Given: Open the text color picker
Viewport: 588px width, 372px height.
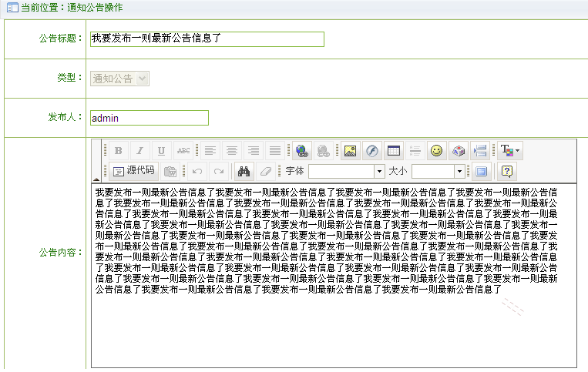Looking at the screenshot, I should [510, 151].
